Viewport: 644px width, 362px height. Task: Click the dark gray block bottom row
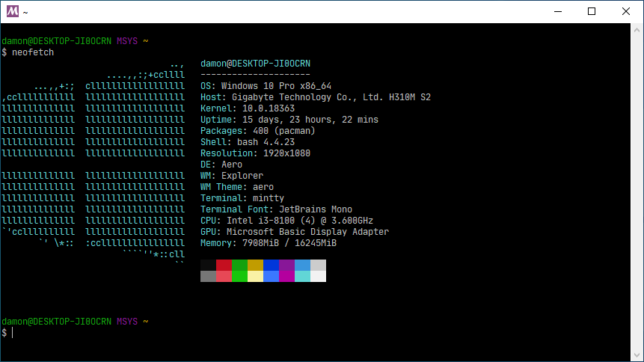pos(208,276)
